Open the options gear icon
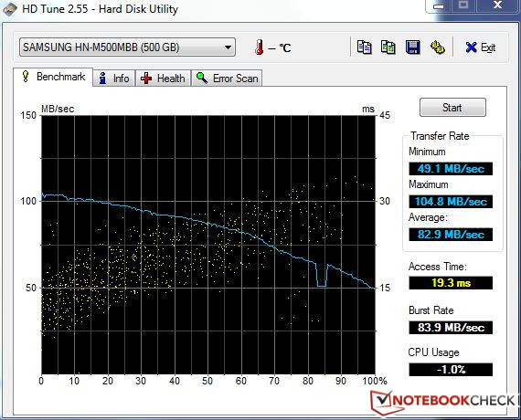 coord(437,47)
